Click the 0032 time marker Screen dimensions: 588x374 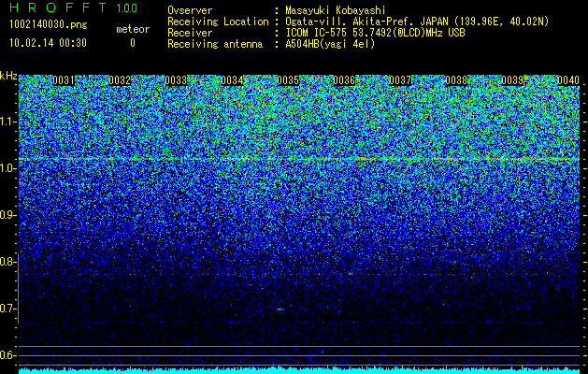pos(120,80)
